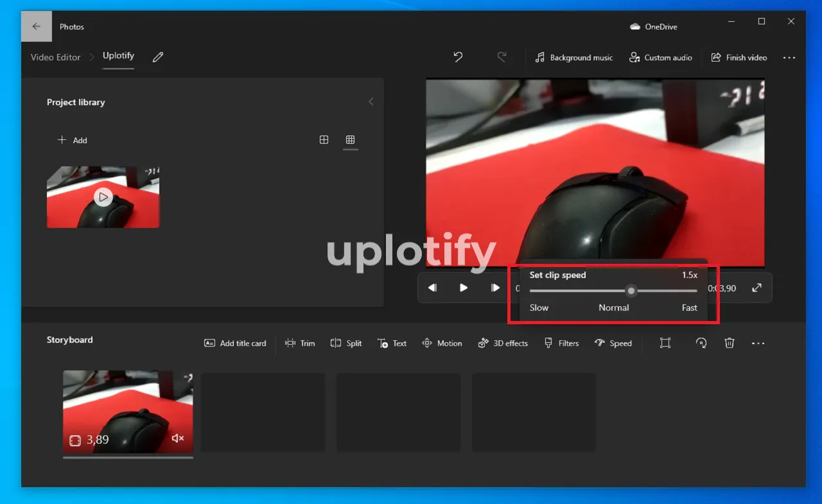Add title card to storyboard
This screenshot has height=504, width=822.
tap(235, 343)
